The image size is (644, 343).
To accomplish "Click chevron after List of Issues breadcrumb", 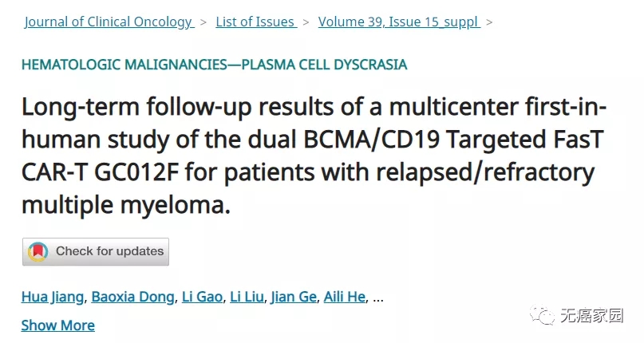I will point(306,22).
